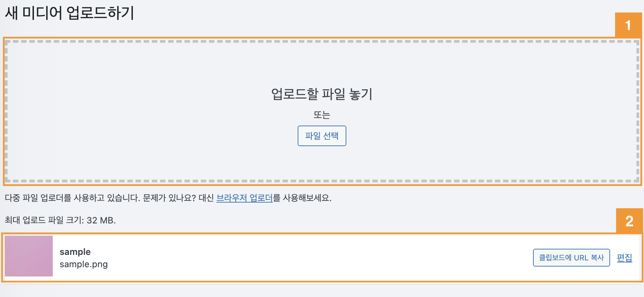This screenshot has width=644, height=297.
Task: Click the bold sample title
Action: [75, 252]
